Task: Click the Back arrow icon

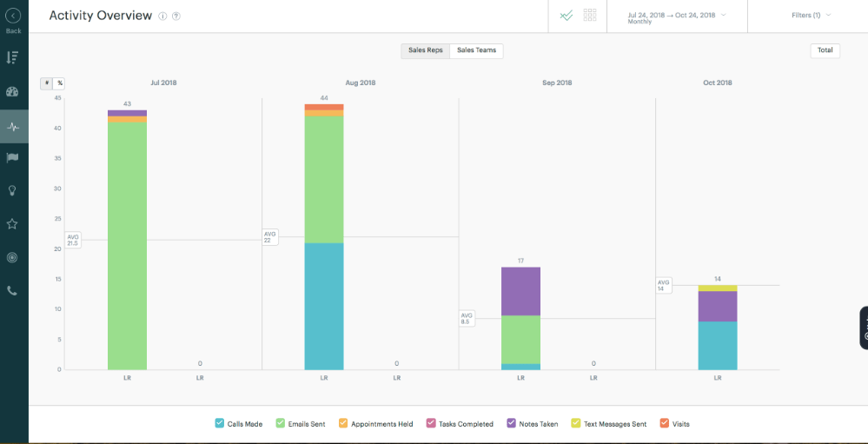Action: point(13,16)
